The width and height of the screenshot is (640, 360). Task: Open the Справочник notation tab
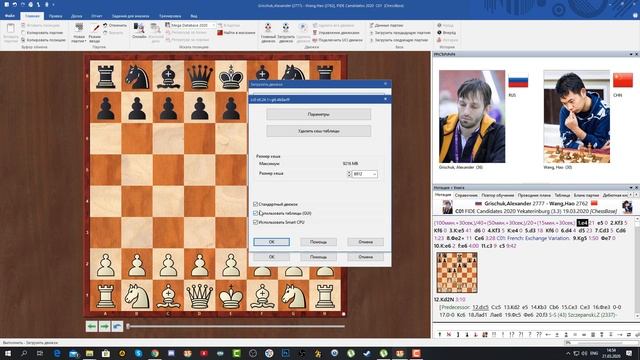(x=466, y=195)
